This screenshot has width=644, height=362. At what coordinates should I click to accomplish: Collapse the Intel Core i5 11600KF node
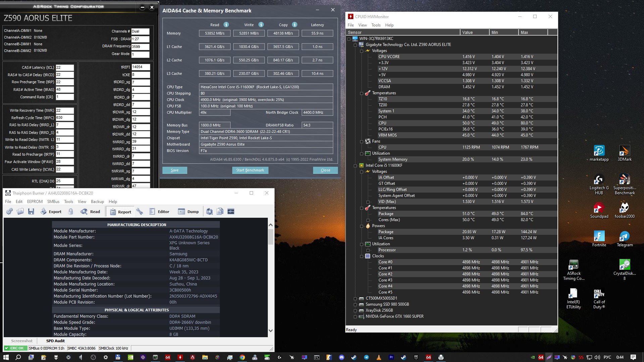pyautogui.click(x=355, y=165)
